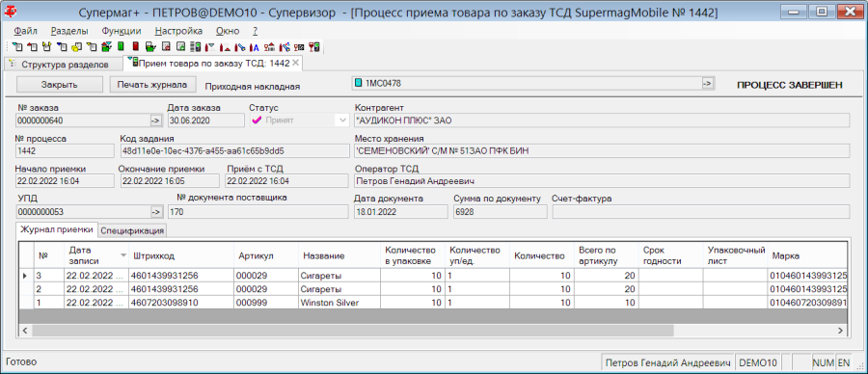Click the bottle with blue letter A icon
The height and width of the screenshot is (374, 868).
(x=254, y=46)
